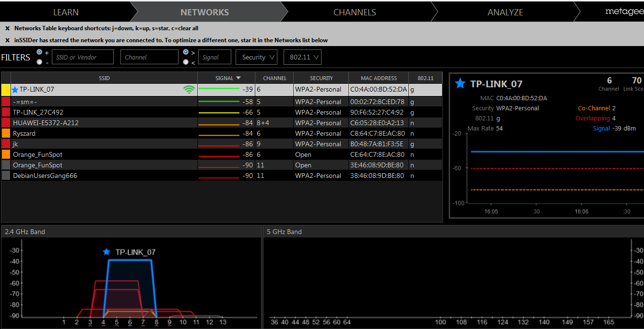Click the star above TP-LINK_07 in 2.4 GHz graph
This screenshot has width=644, height=329.
pos(107,252)
